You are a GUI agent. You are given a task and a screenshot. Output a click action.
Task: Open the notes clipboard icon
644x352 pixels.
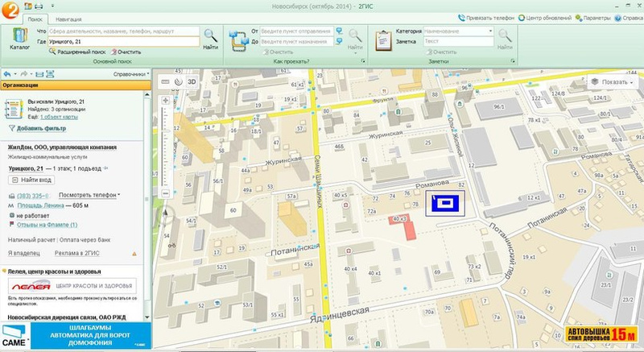coord(382,38)
